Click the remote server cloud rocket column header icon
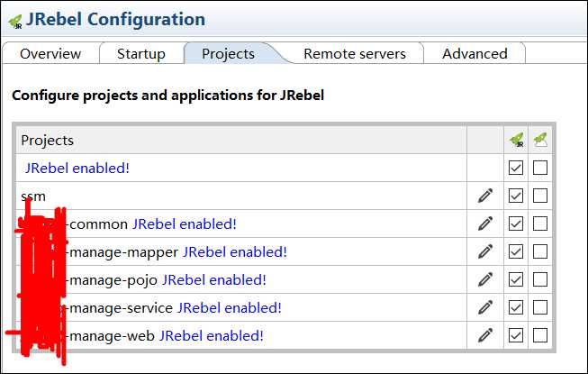 [x=540, y=140]
